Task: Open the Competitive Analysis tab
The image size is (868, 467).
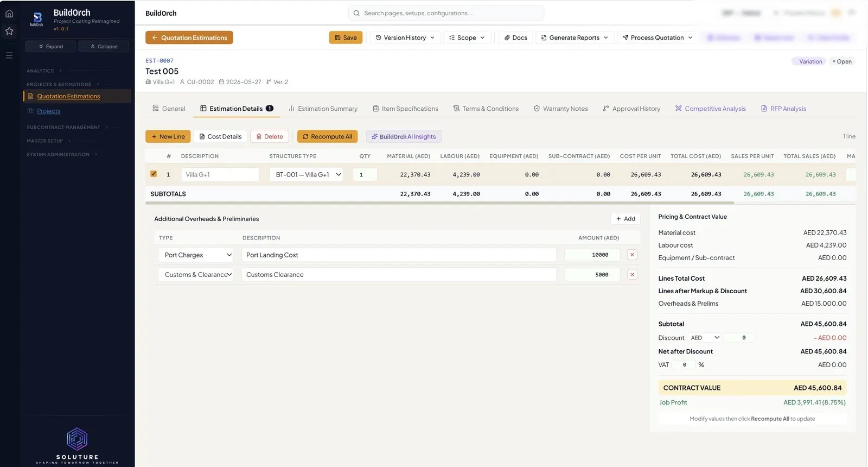Action: click(710, 109)
